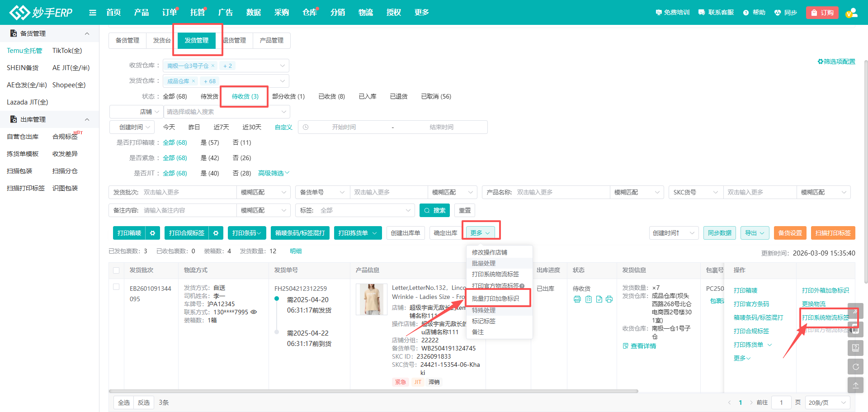Click first printer icon under 待收货 status
This screenshot has height=412, width=868.
577,299
